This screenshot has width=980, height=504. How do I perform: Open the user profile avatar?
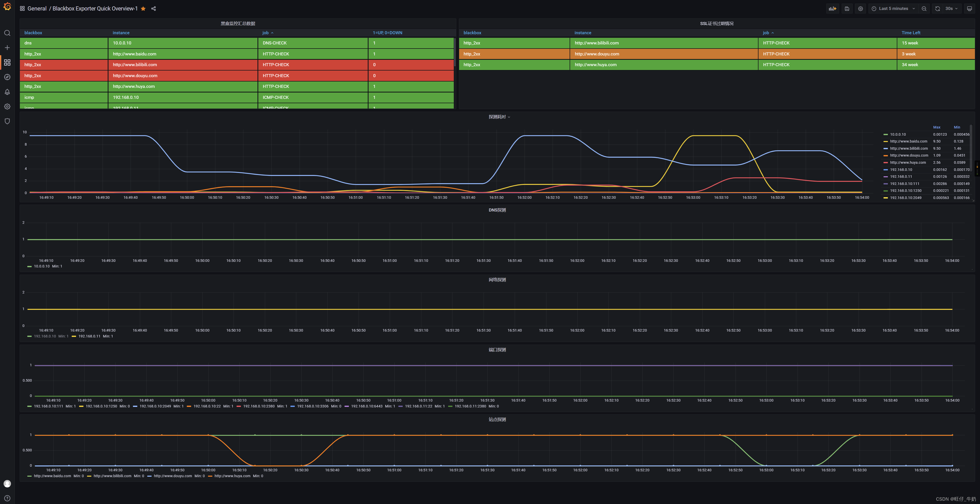[7, 484]
